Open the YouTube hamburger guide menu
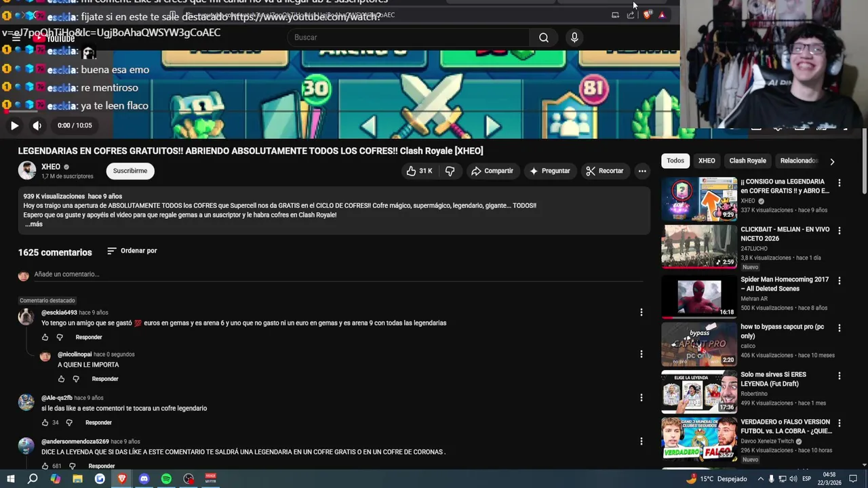The width and height of the screenshot is (868, 488). click(x=16, y=38)
